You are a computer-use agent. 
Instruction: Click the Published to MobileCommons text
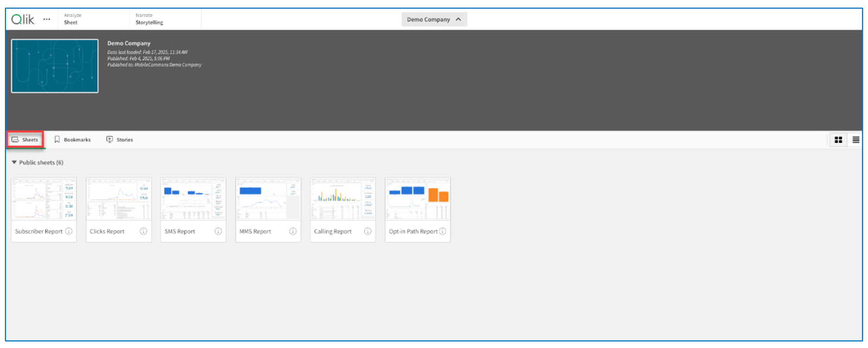154,65
